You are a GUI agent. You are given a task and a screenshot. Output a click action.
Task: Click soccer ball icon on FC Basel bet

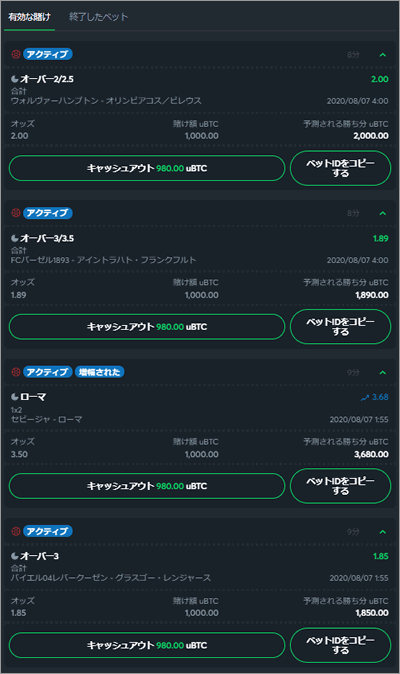coord(16,213)
